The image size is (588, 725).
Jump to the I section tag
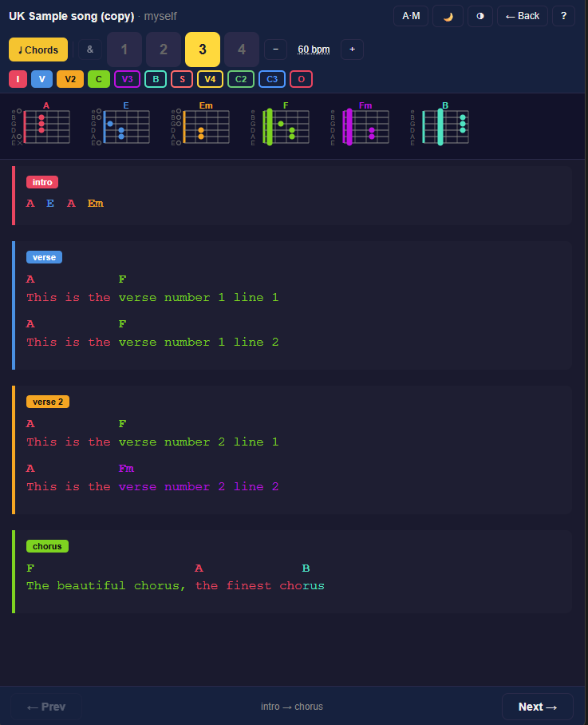[x=18, y=79]
